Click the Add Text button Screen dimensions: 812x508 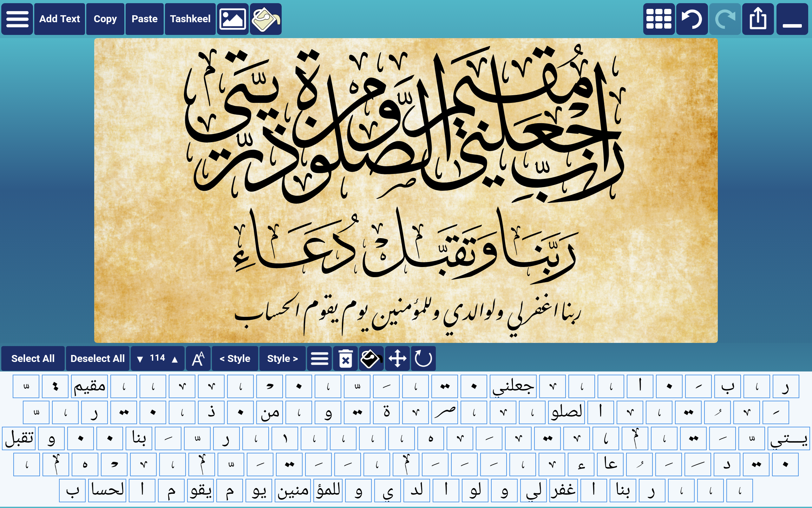coord(60,19)
